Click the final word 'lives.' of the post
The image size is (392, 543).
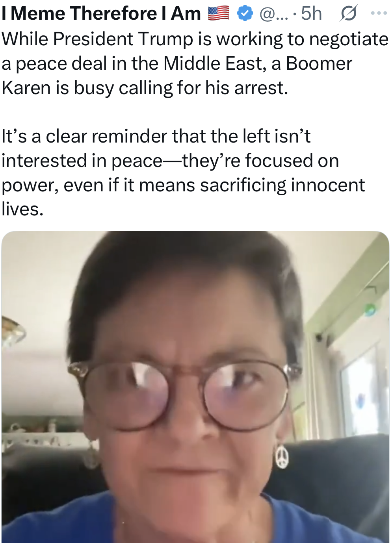[x=22, y=209]
